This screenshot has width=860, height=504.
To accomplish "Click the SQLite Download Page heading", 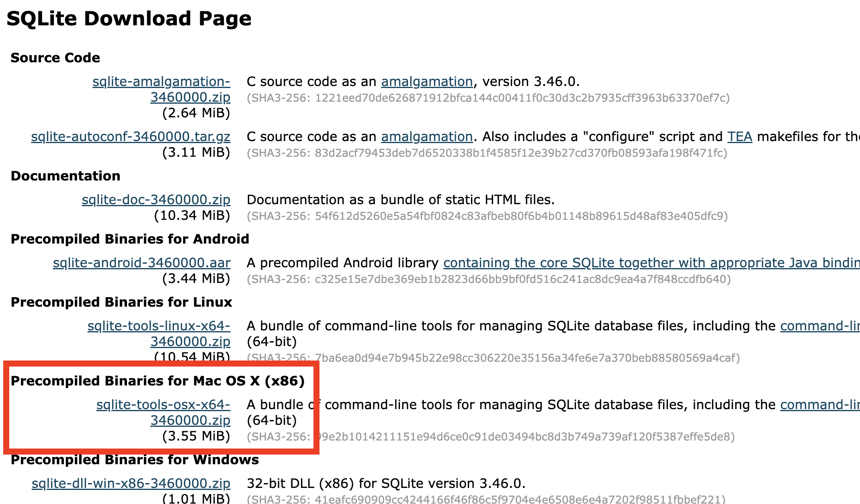I will tap(129, 19).
